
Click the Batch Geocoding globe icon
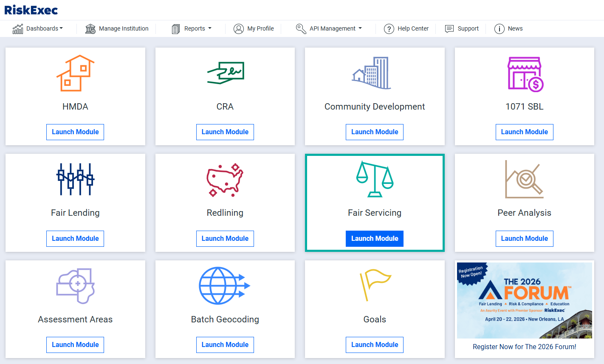(x=224, y=285)
